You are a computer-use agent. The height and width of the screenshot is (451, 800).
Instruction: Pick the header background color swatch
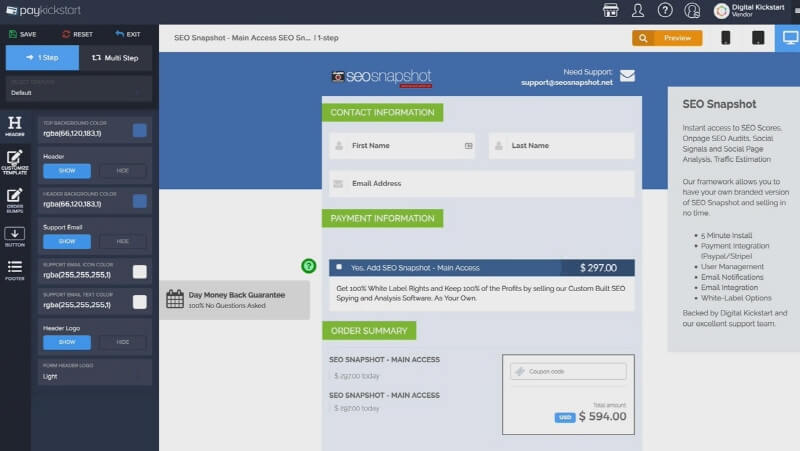(x=139, y=201)
